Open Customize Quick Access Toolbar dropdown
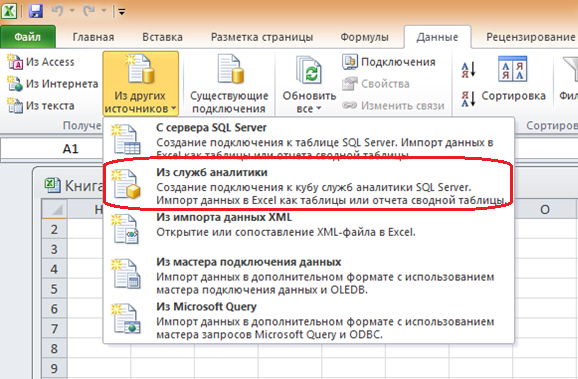 [122, 12]
